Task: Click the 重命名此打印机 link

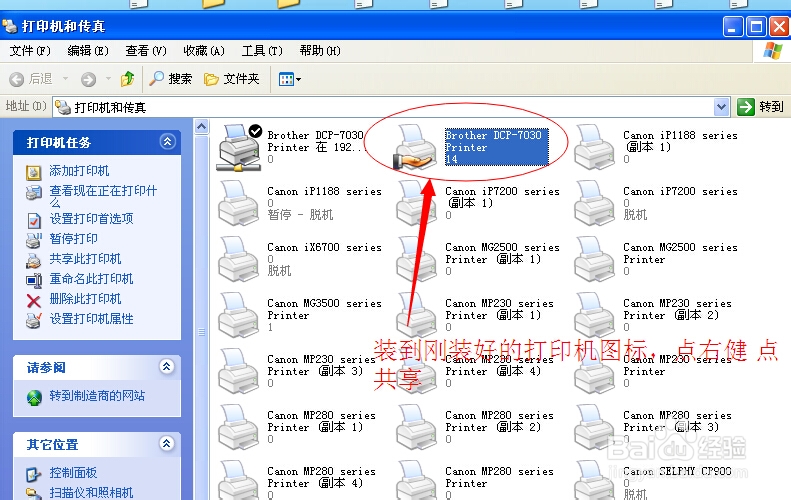Action: [x=91, y=279]
